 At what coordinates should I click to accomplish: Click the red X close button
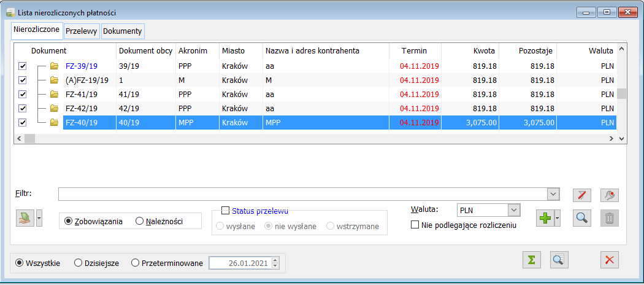[610, 260]
